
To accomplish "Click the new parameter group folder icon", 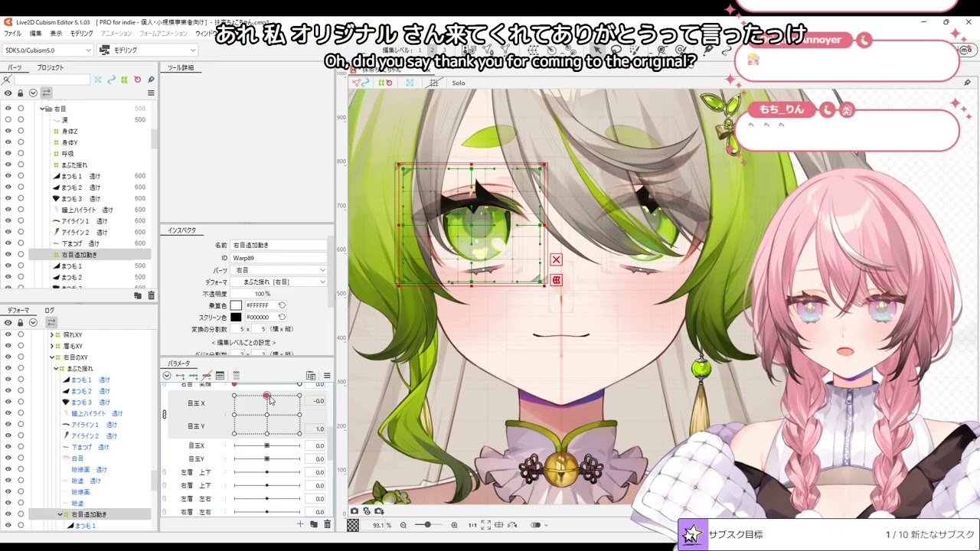I will click(314, 524).
